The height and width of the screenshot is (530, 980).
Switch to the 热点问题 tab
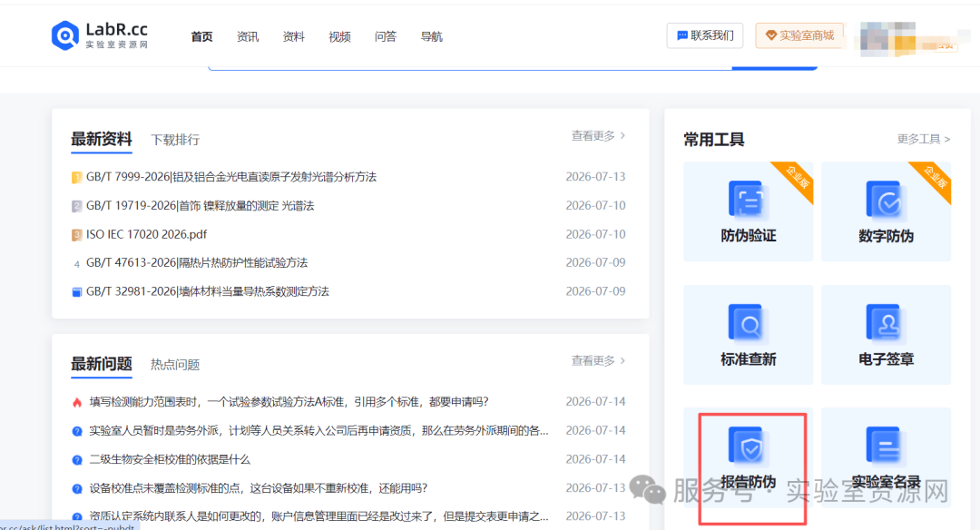point(175,365)
